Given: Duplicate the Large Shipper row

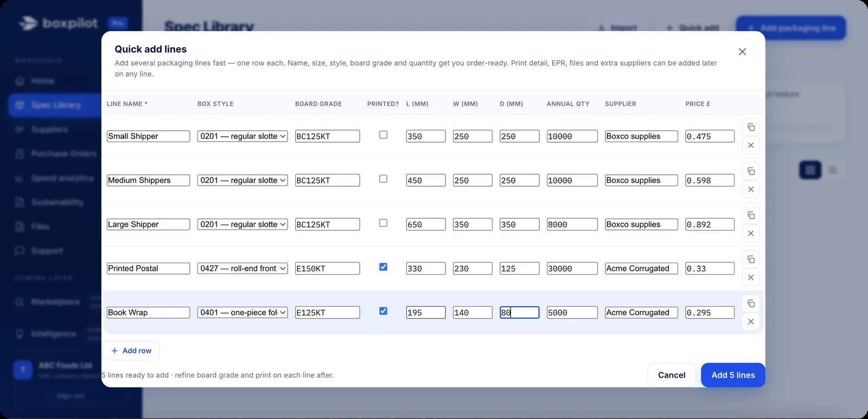Looking at the screenshot, I should coord(751,215).
